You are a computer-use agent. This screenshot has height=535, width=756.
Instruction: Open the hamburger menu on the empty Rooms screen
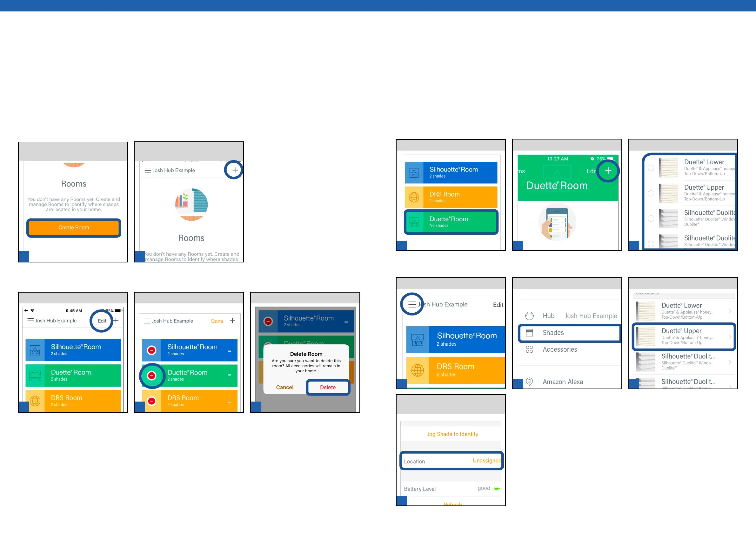(148, 170)
